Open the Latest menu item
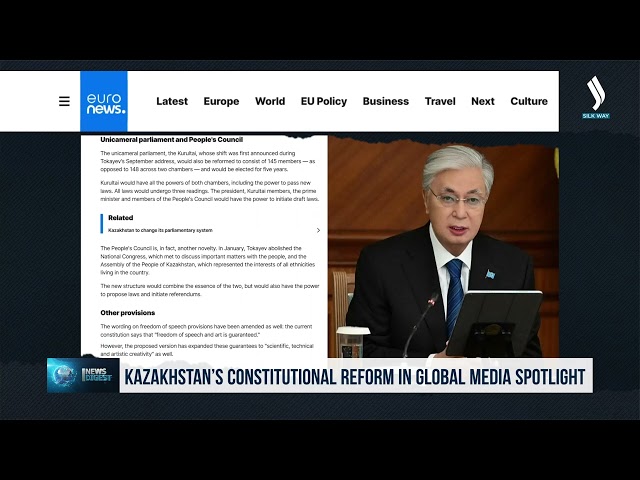The width and height of the screenshot is (640, 480). (172, 101)
